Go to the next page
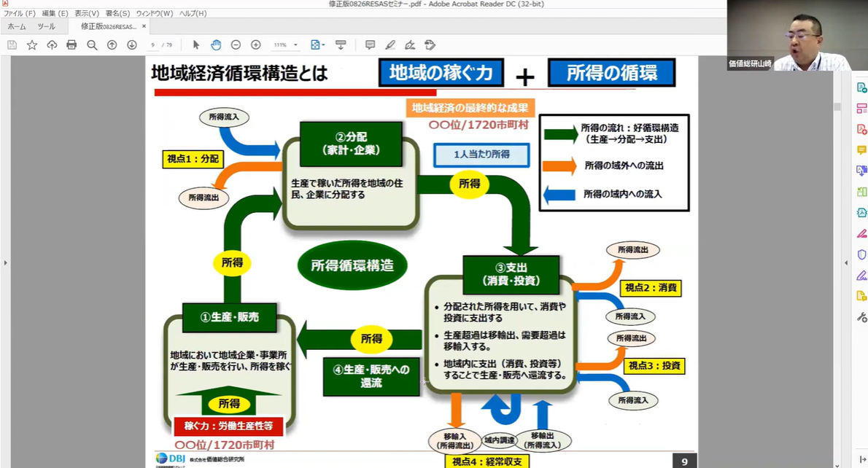 [x=132, y=44]
